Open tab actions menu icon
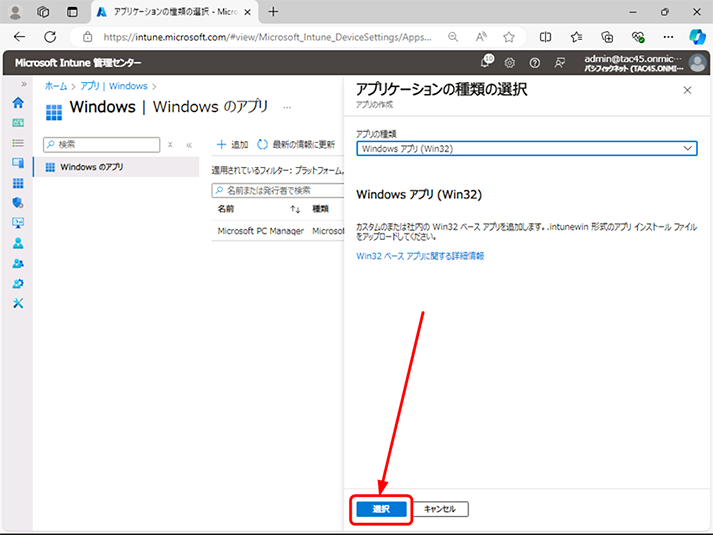 pyautogui.click(x=72, y=12)
